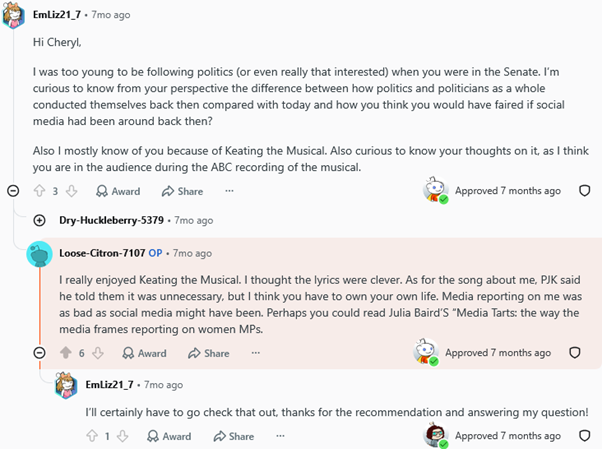The width and height of the screenshot is (602, 449).
Task: Expand the Dry-Huckleberry-5379 collapsed comment
Action: 40,220
